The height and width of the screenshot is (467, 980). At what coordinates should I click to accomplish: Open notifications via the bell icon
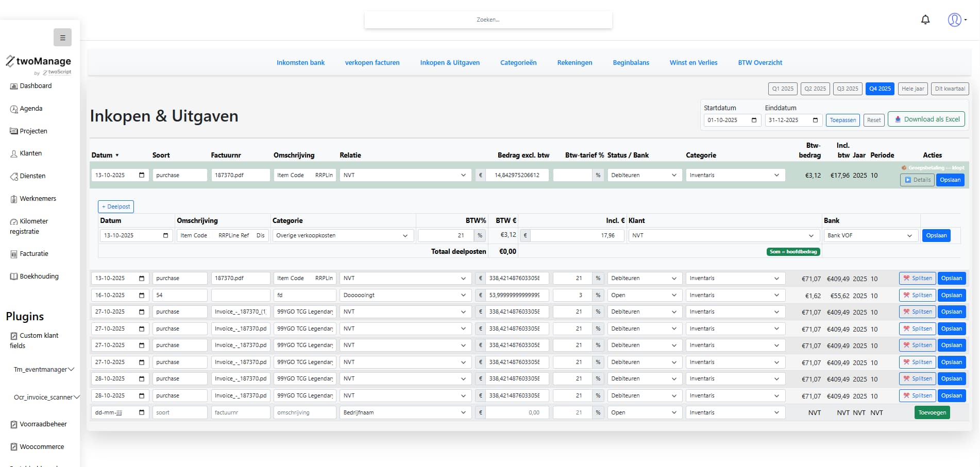925,20
